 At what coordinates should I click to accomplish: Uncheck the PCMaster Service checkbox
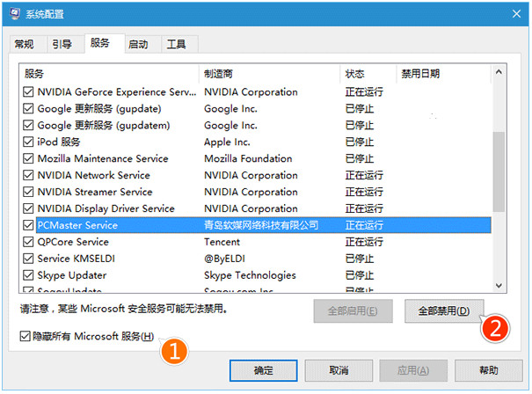click(29, 226)
